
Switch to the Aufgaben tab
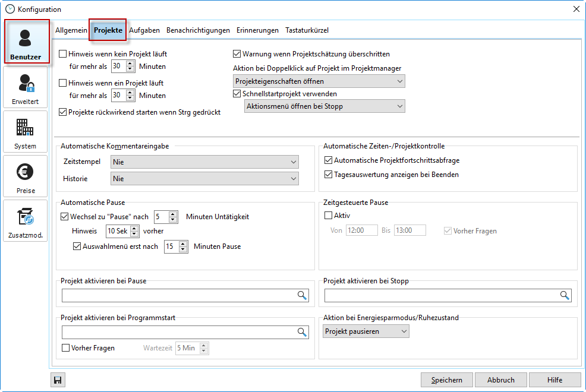click(144, 30)
